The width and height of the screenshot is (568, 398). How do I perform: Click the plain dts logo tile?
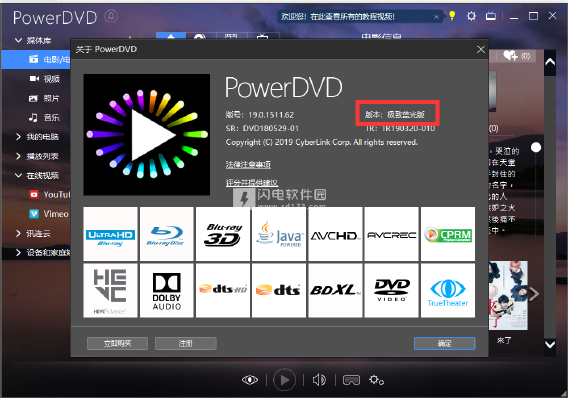tap(279, 290)
